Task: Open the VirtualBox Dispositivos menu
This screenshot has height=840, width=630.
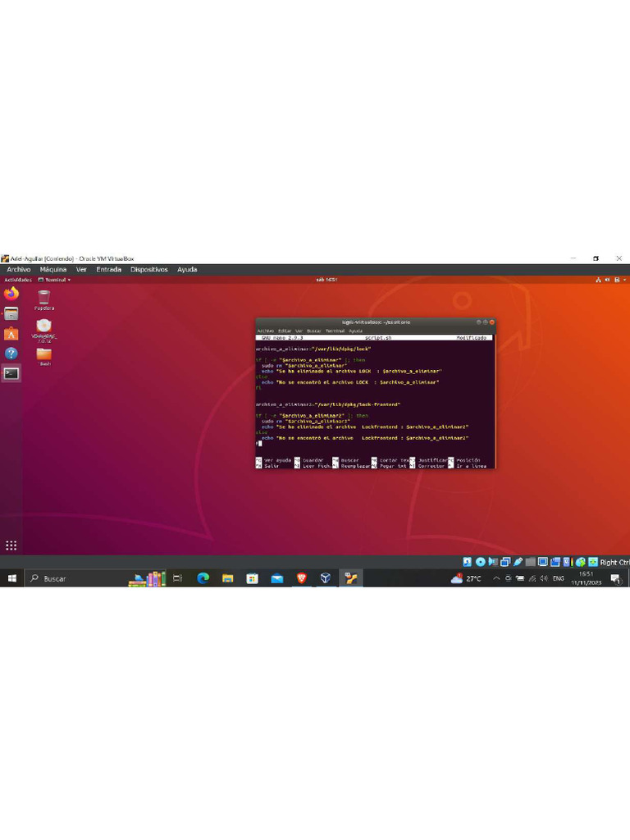Action: coord(149,269)
